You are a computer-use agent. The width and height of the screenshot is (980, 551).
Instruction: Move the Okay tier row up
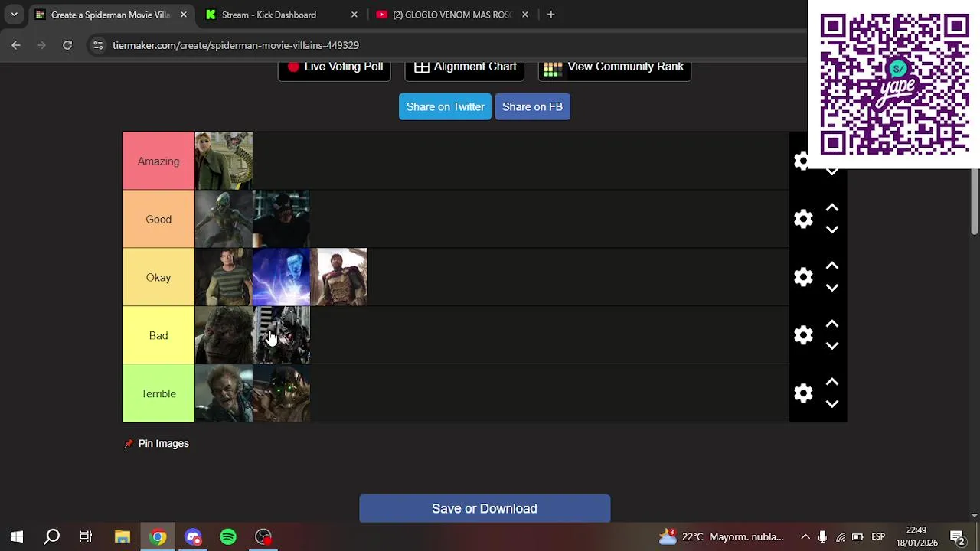pos(832,266)
